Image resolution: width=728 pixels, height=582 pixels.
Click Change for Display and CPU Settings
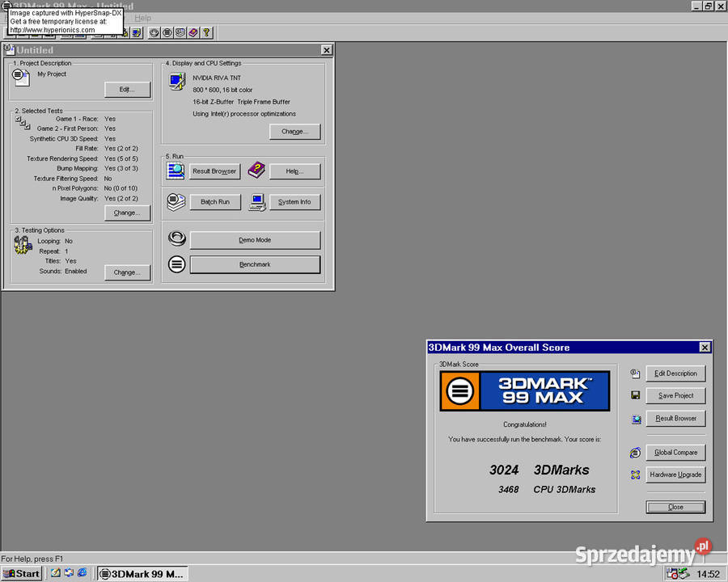(294, 132)
